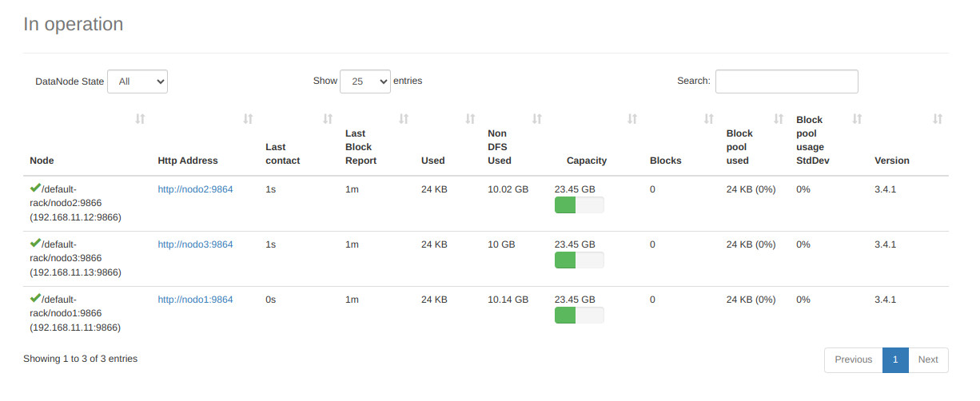
Task: Click sort arrows for Blocks column
Action: click(x=708, y=119)
